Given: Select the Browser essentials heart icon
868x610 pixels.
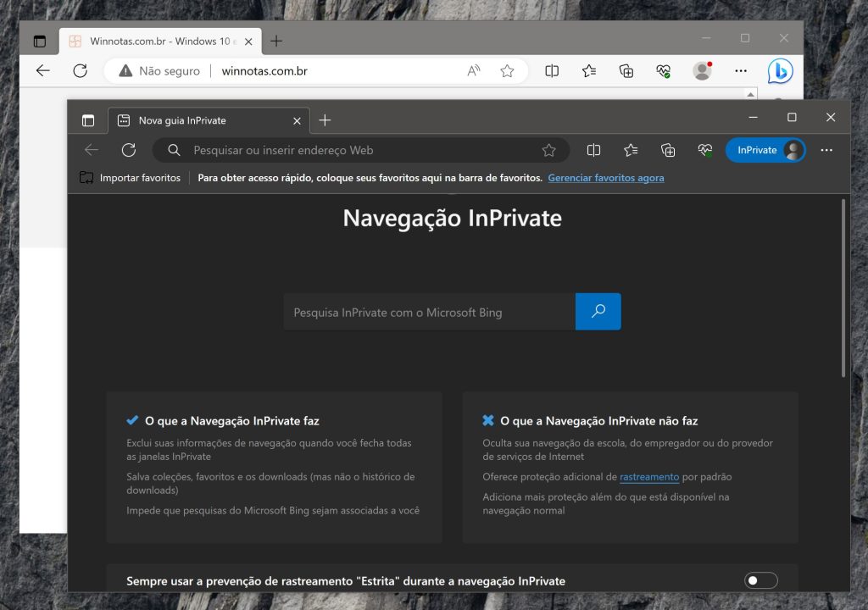Looking at the screenshot, I should (664, 70).
